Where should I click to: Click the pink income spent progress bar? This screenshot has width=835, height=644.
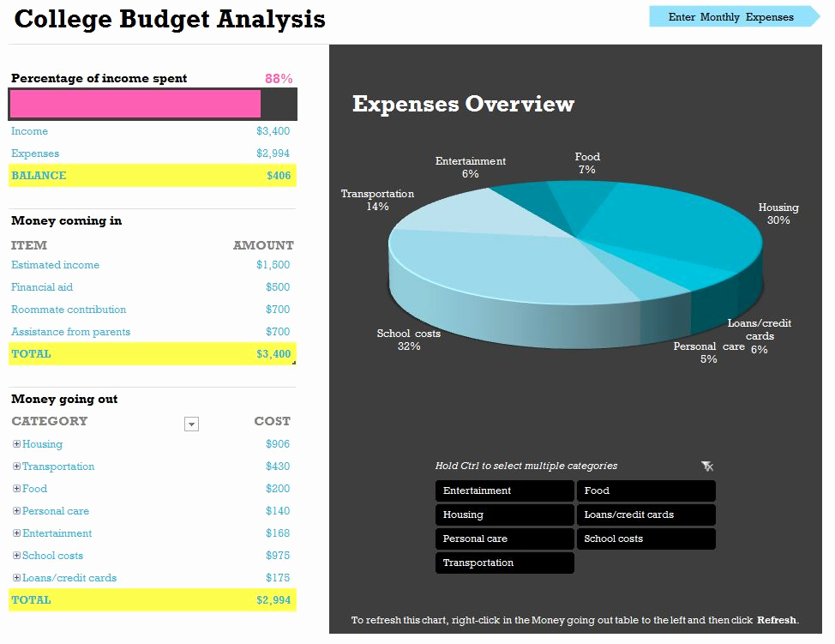[135, 104]
